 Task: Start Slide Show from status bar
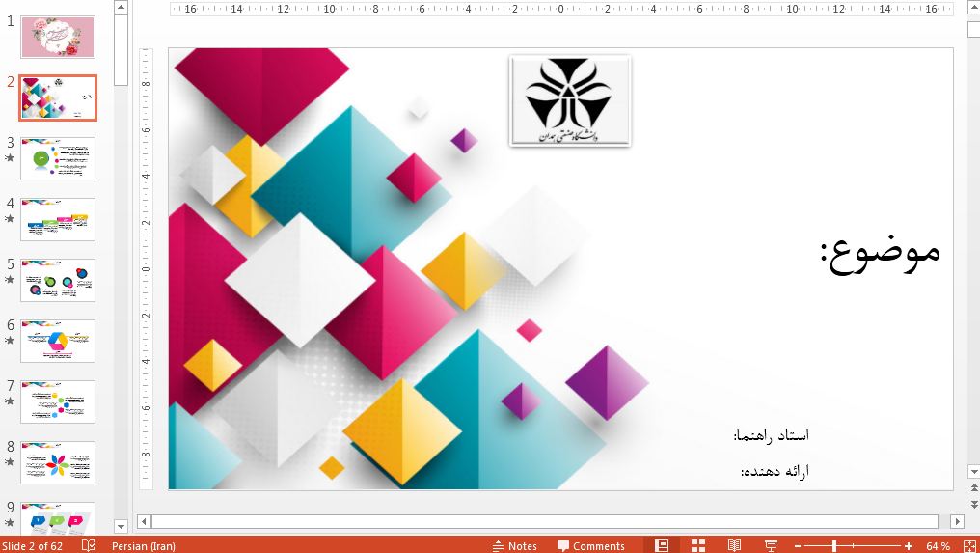(x=771, y=545)
